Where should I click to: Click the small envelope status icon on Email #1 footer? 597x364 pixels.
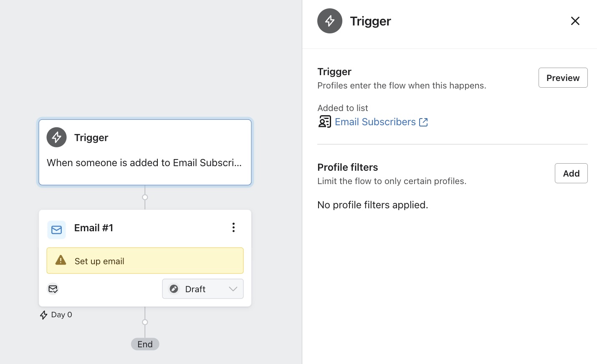click(53, 289)
